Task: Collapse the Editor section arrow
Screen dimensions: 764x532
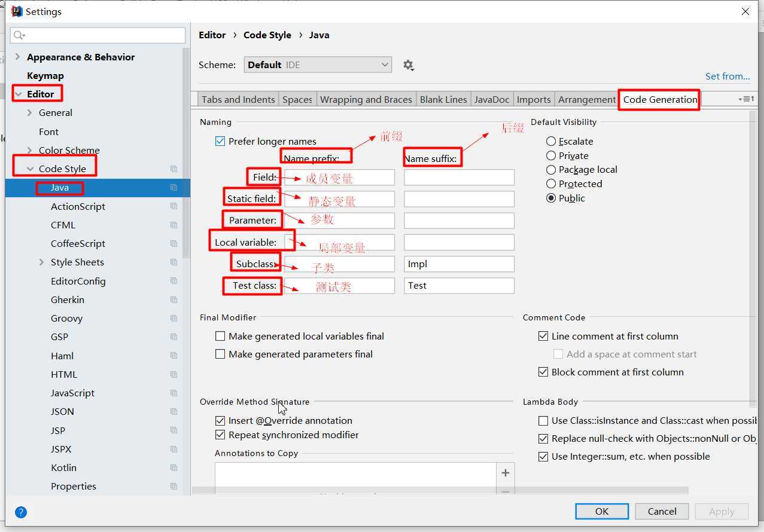Action: coord(19,94)
